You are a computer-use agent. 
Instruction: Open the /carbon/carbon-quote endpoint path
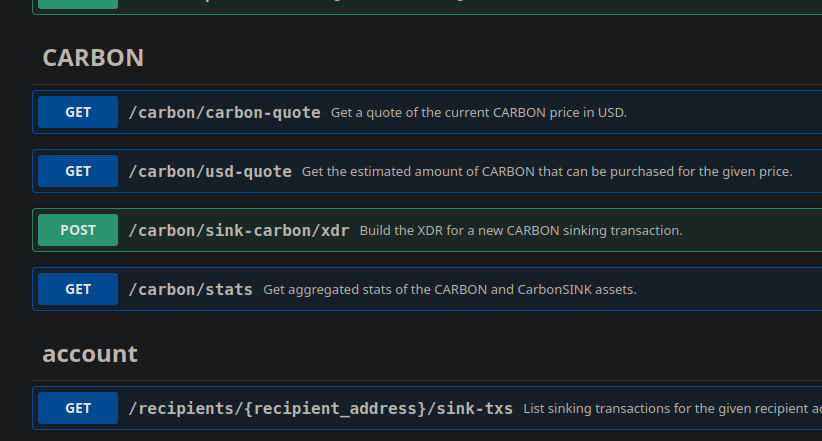click(x=224, y=112)
